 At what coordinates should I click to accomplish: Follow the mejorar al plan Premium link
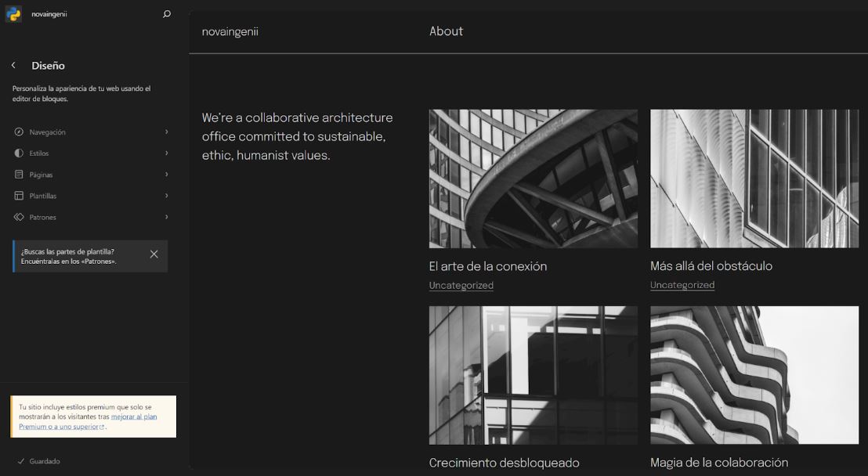click(x=133, y=416)
